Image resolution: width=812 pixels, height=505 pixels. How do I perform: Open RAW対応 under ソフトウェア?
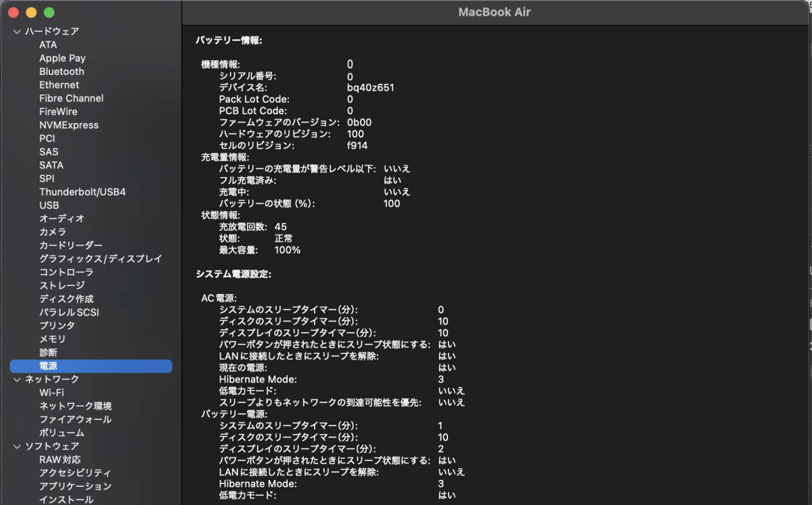tap(60, 460)
